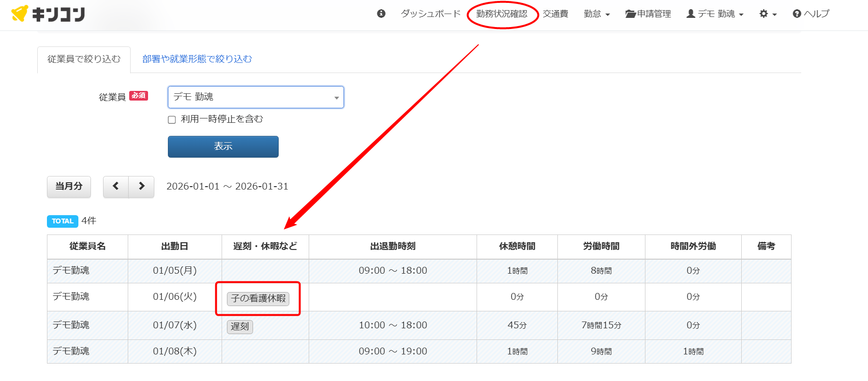Click date cell 01/06(火)
The width and height of the screenshot is (868, 381).
[x=175, y=297]
